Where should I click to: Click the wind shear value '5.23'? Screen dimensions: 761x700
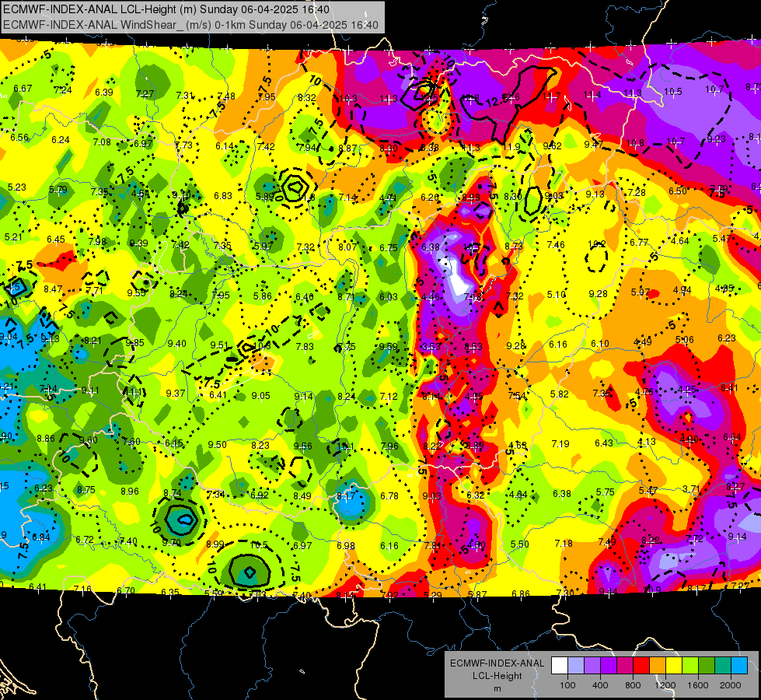click(17, 187)
